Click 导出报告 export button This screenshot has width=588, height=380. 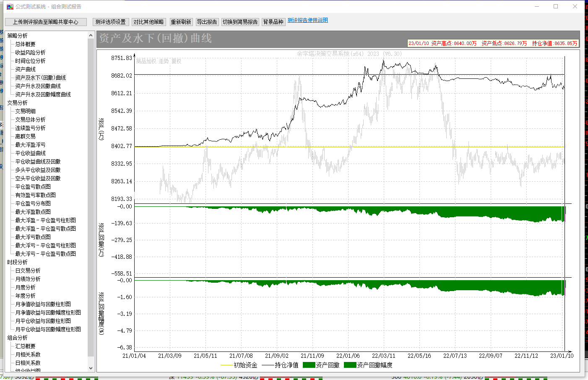point(207,22)
